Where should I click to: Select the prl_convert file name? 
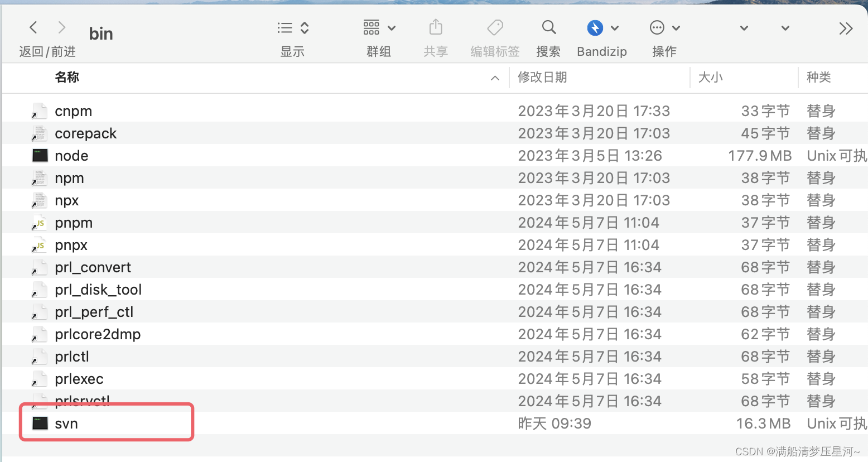coord(93,267)
